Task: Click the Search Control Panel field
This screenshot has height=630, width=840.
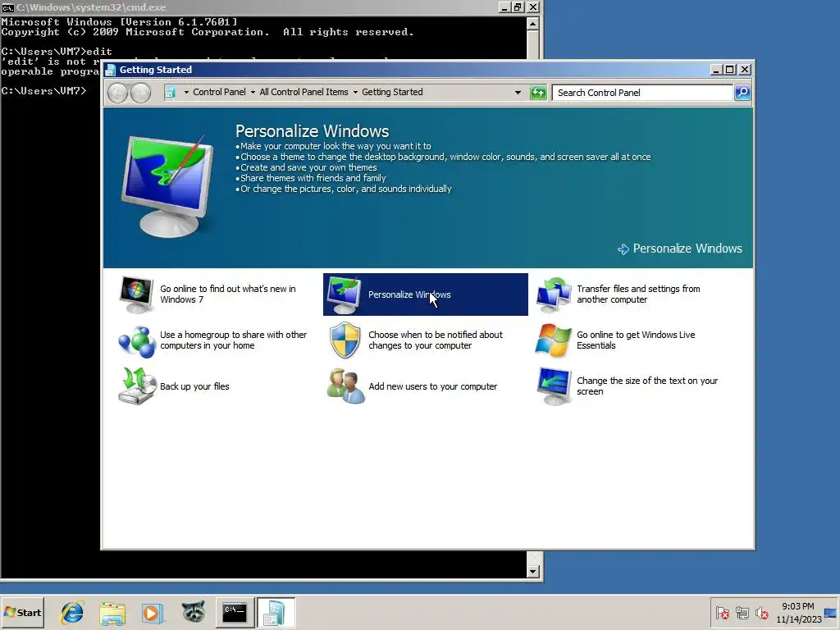Action: pyautogui.click(x=642, y=93)
